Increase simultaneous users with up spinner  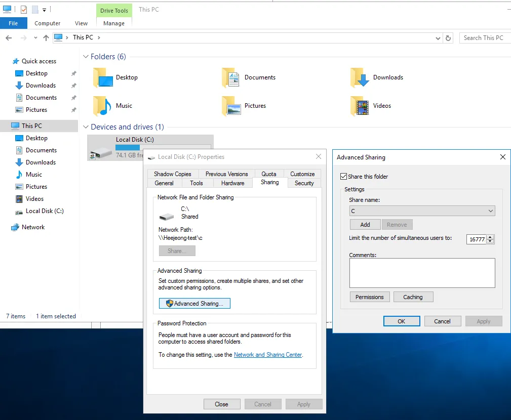(x=490, y=237)
